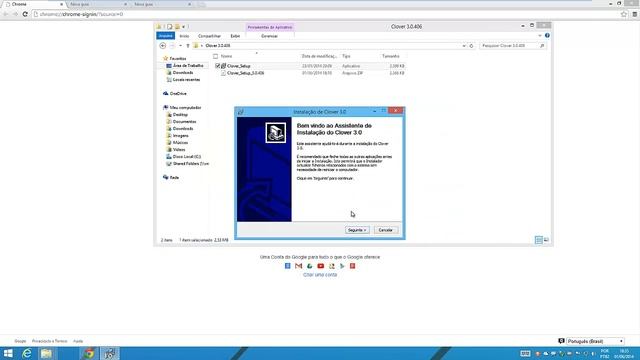The image size is (640, 360).
Task: Click the Explorer forward arrow
Action: (x=172, y=46)
